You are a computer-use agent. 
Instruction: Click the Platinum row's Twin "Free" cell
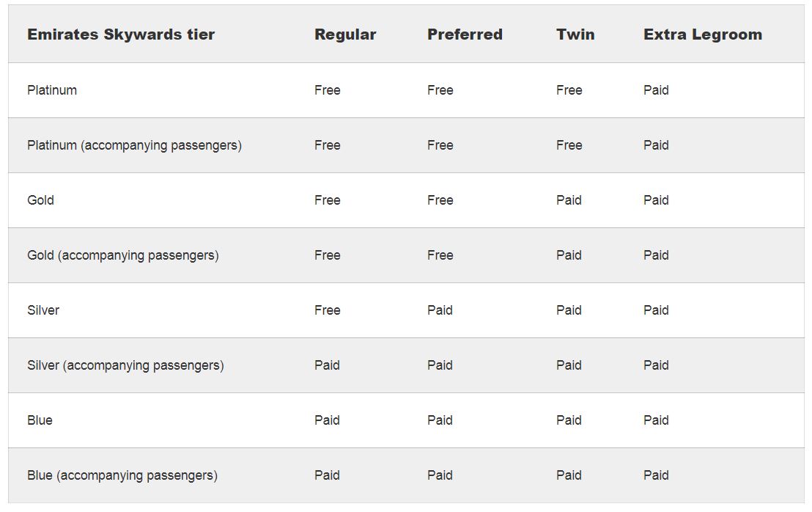569,90
